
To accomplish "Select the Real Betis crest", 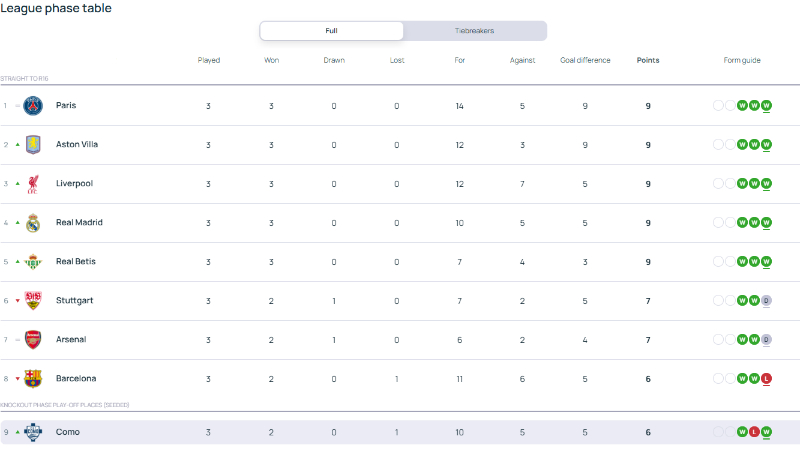I will [33, 262].
